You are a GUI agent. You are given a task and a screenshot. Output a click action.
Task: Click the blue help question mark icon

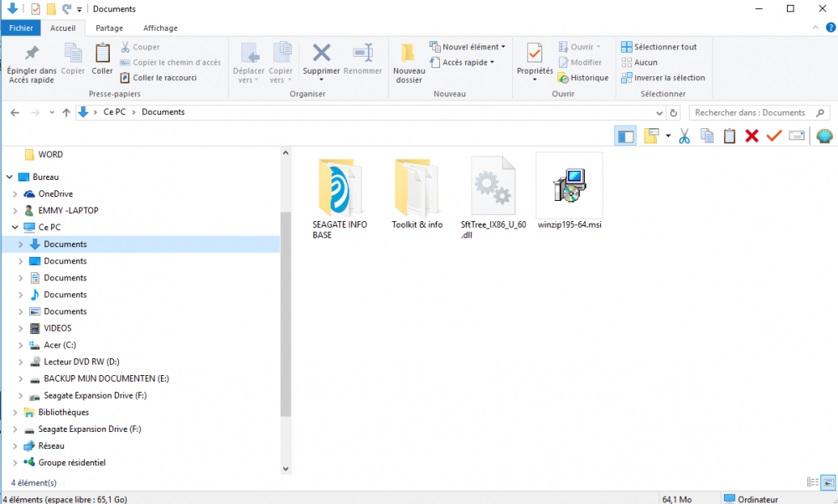click(830, 28)
